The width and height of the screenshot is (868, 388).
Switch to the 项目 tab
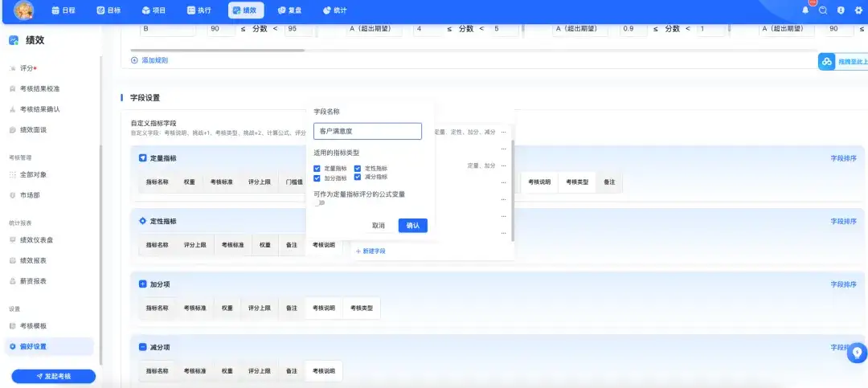coord(154,10)
